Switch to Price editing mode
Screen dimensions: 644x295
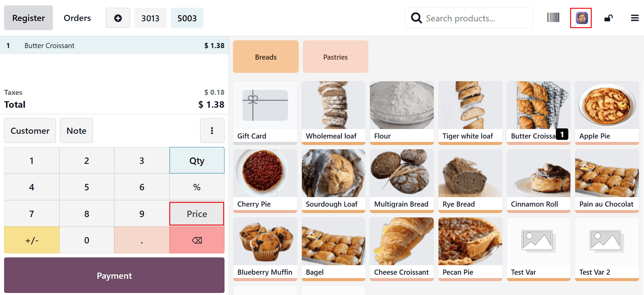point(197,213)
